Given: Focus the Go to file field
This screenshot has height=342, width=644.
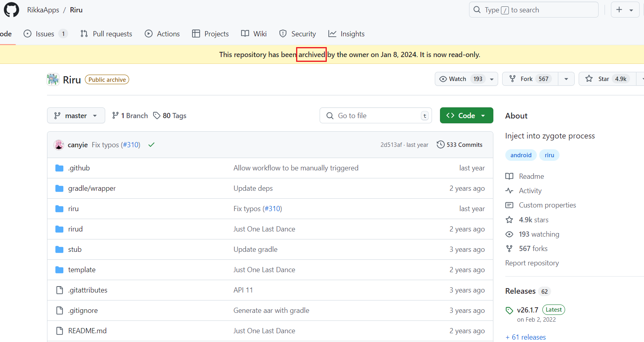Looking at the screenshot, I should (x=376, y=116).
